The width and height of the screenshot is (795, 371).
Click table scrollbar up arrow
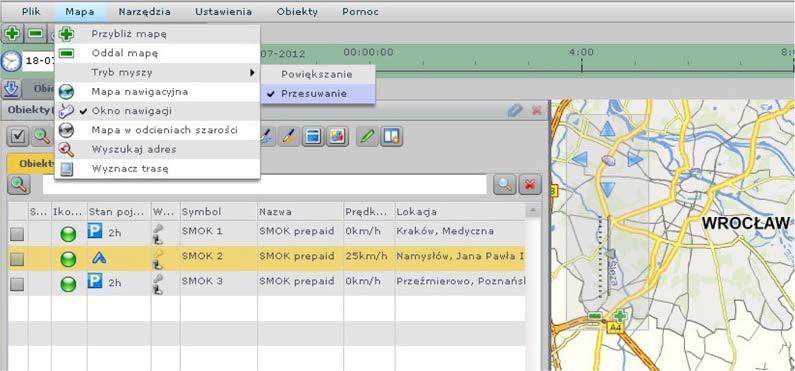click(532, 210)
